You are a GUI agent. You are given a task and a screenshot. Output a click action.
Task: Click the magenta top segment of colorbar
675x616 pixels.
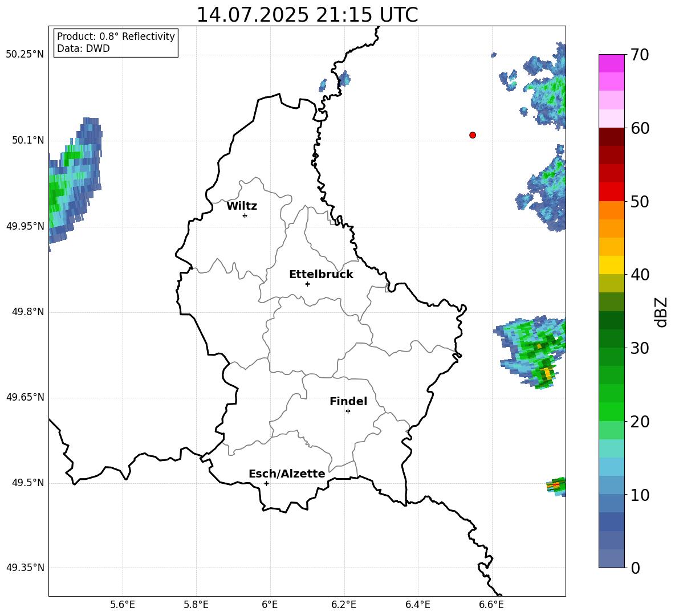611,63
